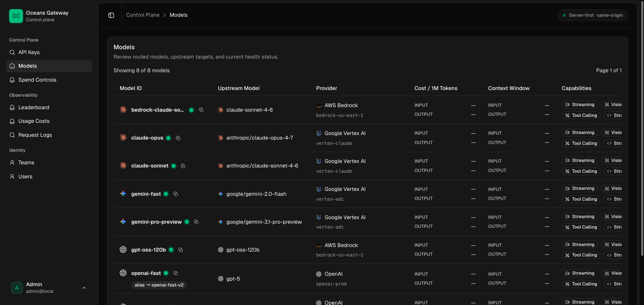This screenshot has height=305, width=644.
Task: Click the bedrock-claude-so... health status dot
Action: 191,110
